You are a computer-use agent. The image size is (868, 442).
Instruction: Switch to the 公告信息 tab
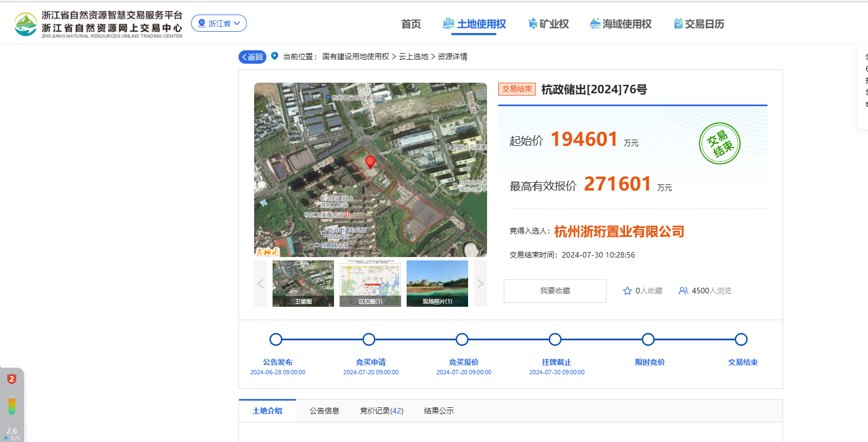tap(325, 411)
